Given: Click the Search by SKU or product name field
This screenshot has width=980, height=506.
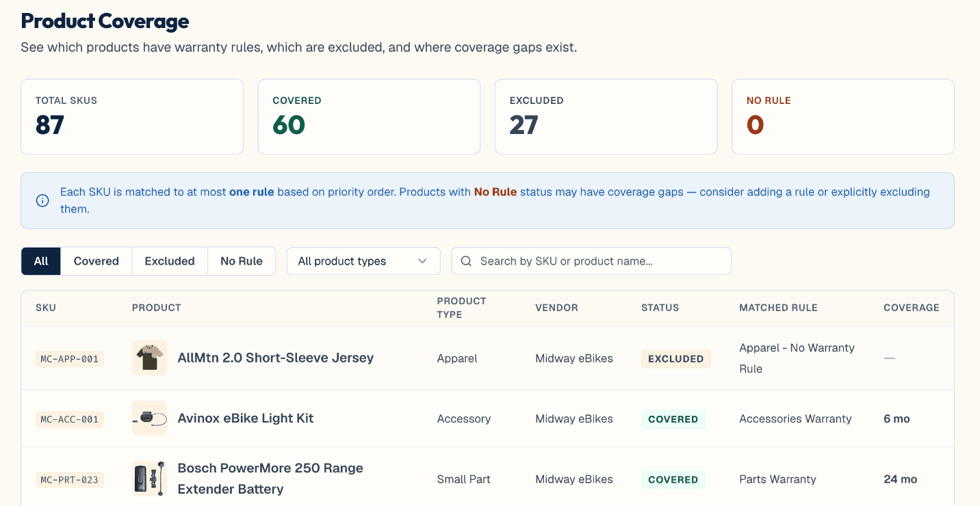Looking at the screenshot, I should pyautogui.click(x=591, y=261).
